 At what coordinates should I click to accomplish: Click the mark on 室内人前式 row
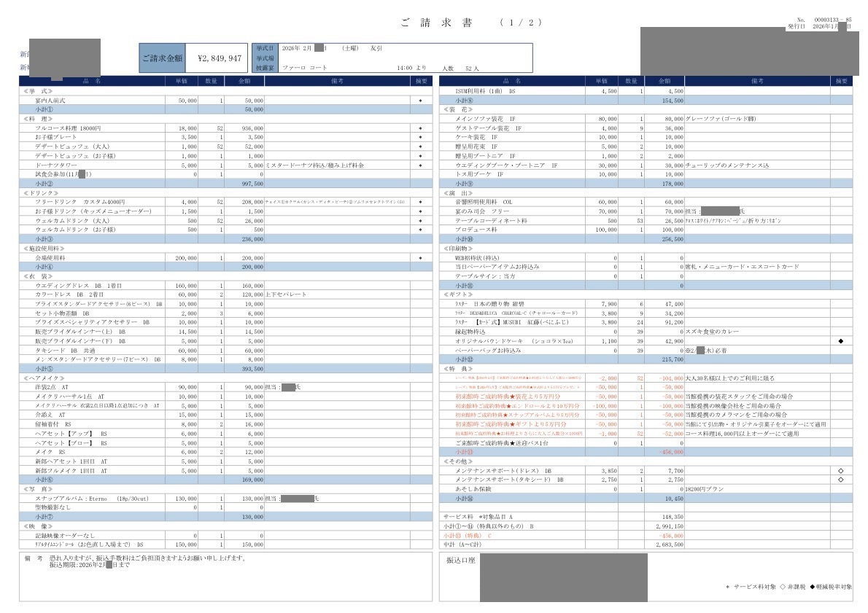coord(420,100)
